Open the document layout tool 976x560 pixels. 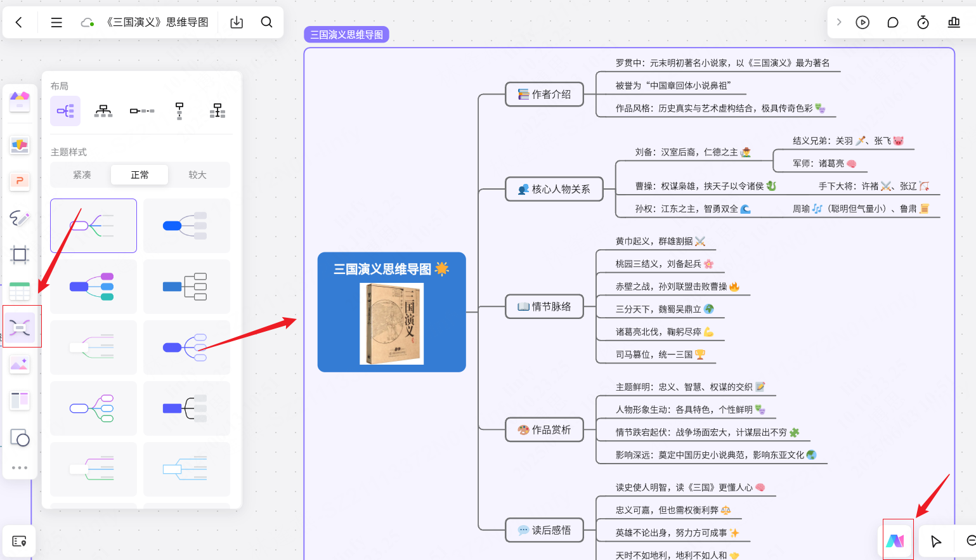(x=20, y=401)
